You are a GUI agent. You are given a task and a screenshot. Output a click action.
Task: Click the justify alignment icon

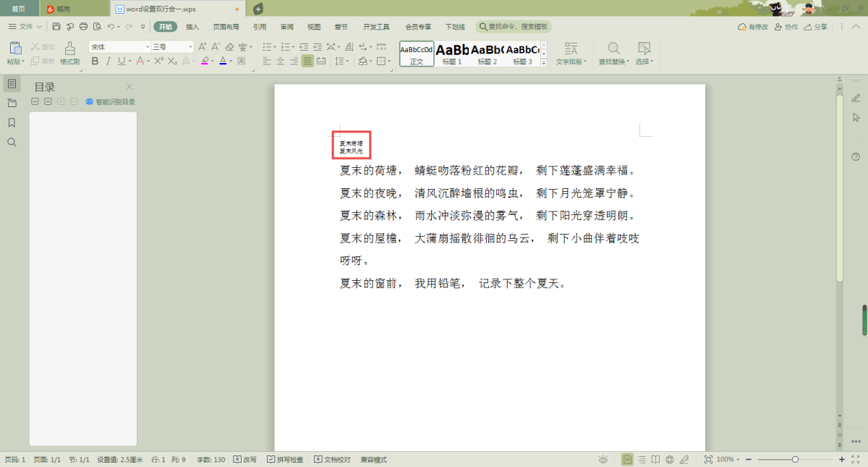click(x=308, y=62)
